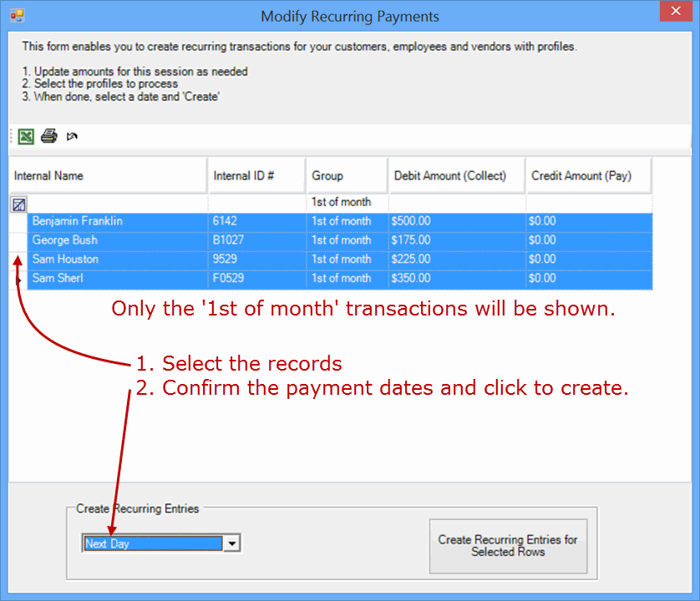Click the $0.00 credit cell for George Bush
The image size is (700, 601).
coord(588,240)
